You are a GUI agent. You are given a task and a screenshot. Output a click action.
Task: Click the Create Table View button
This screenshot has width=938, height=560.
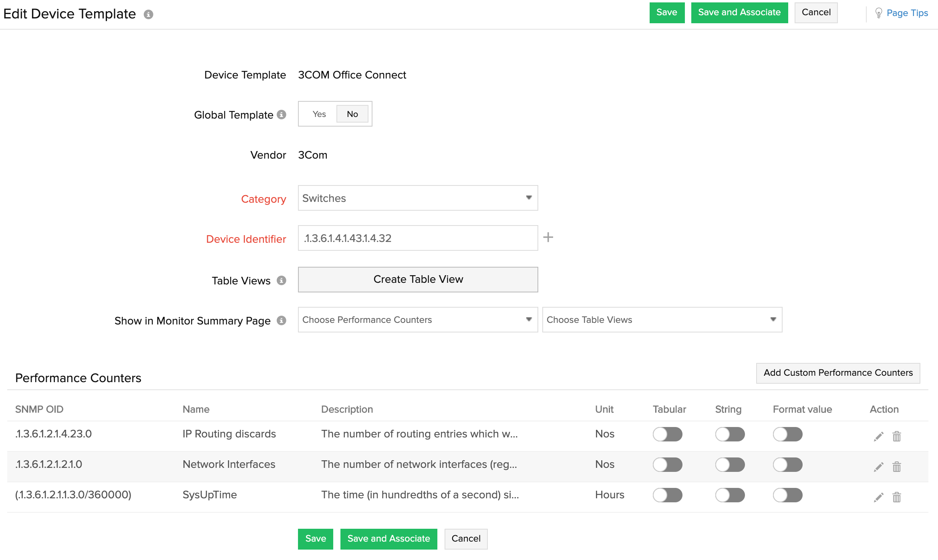click(419, 279)
